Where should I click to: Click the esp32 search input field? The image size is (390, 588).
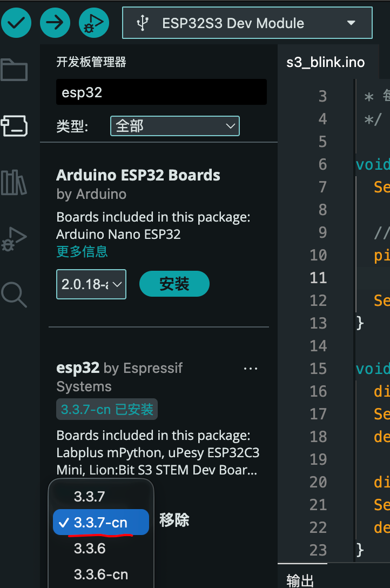click(x=162, y=92)
